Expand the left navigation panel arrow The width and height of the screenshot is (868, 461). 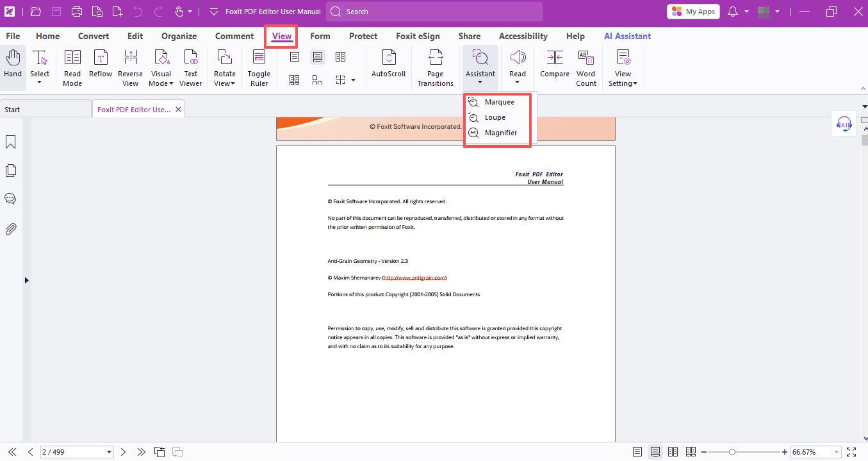pyautogui.click(x=26, y=280)
